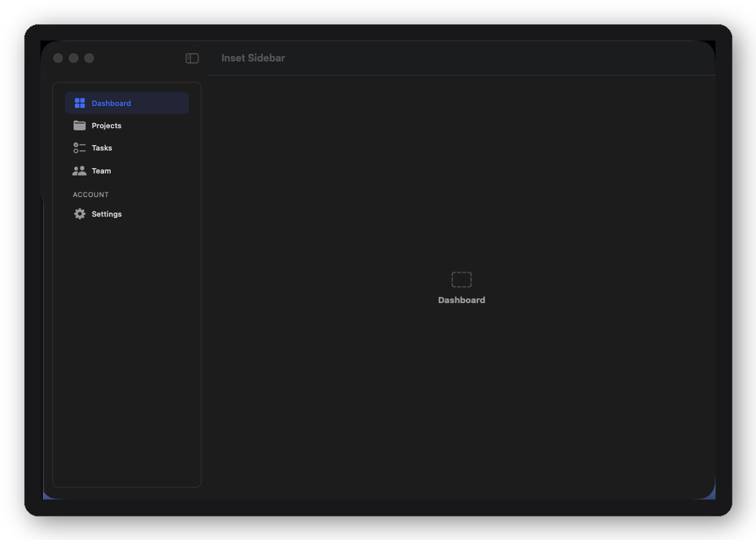Toggle the sidebar with the titlebar icon
The width and height of the screenshot is (756, 540).
click(192, 58)
